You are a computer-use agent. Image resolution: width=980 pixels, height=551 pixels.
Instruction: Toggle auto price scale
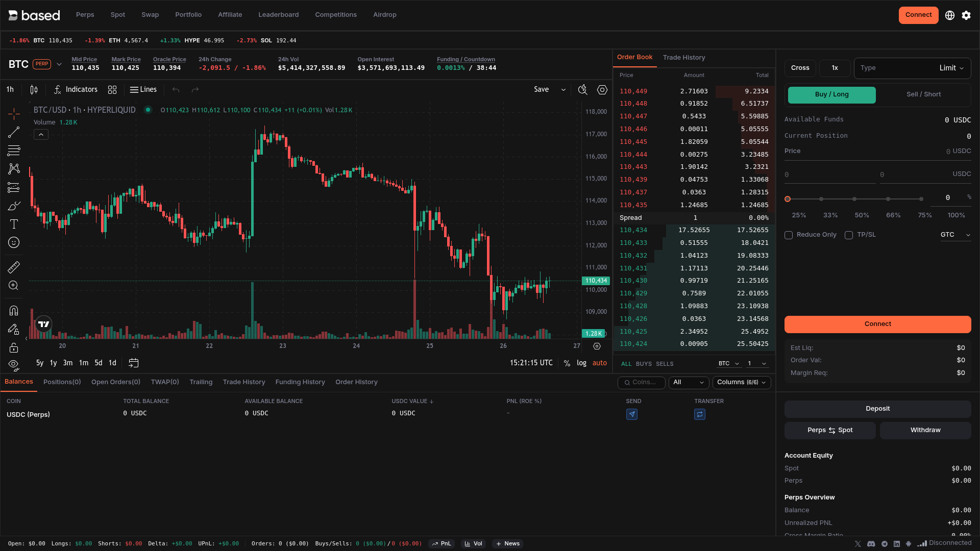click(599, 363)
